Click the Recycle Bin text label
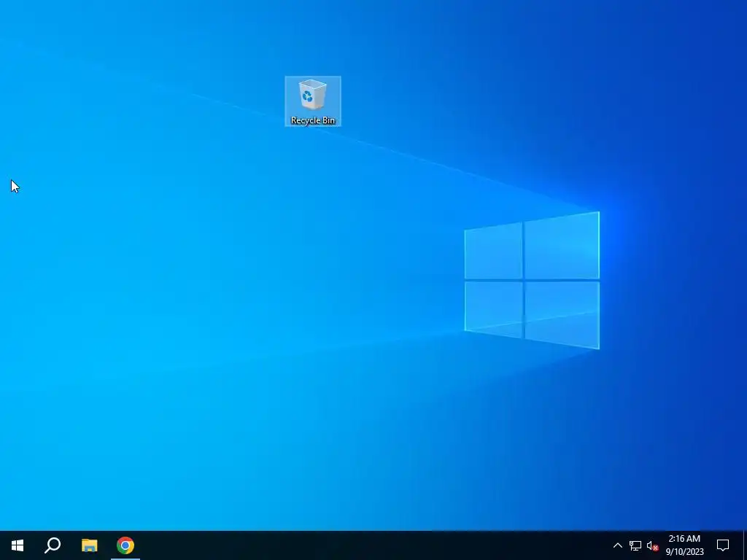Image resolution: width=747 pixels, height=560 pixels. point(313,120)
